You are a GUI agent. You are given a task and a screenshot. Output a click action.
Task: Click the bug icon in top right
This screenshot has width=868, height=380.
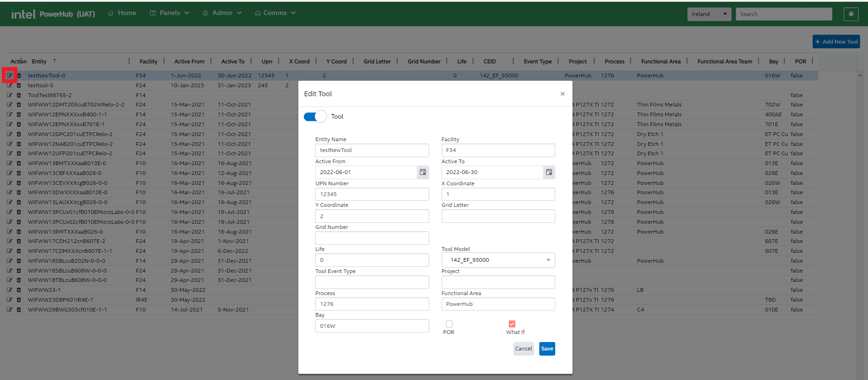851,14
